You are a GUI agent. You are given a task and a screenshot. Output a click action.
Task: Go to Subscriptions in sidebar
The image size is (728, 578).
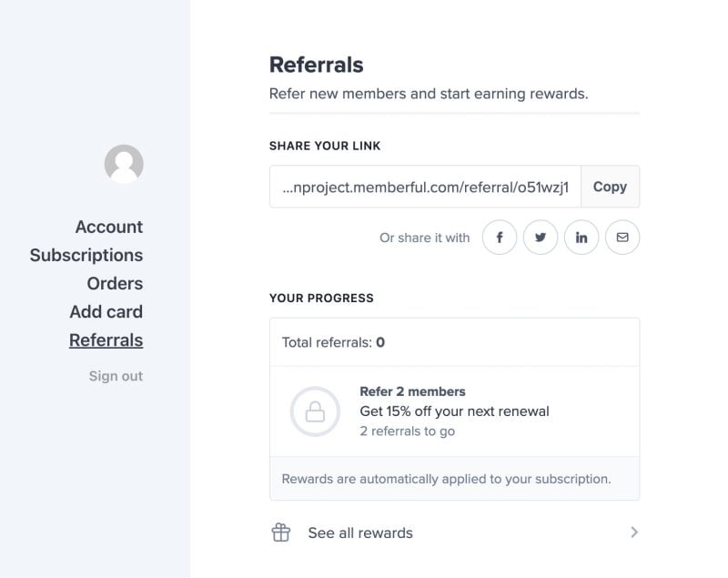tap(86, 256)
